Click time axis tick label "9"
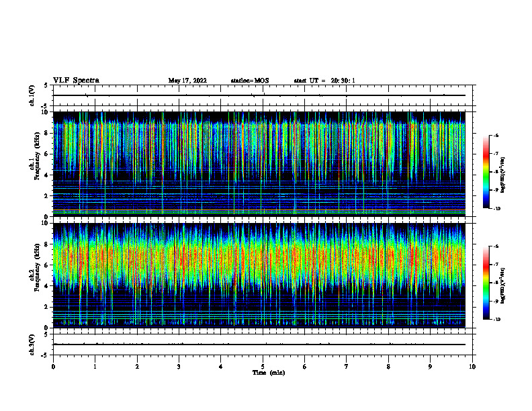The image size is (532, 411). (430, 367)
